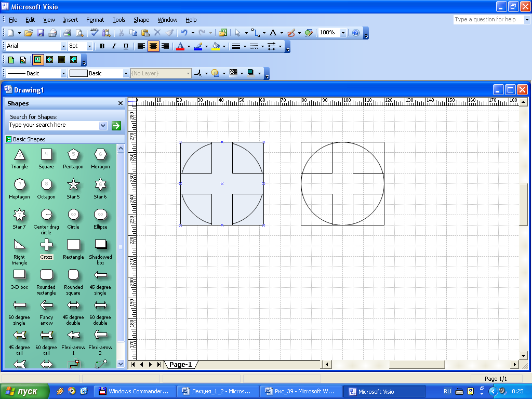Click the Shapes window icon
The width and height of the screenshot is (532, 399).
coord(222,33)
